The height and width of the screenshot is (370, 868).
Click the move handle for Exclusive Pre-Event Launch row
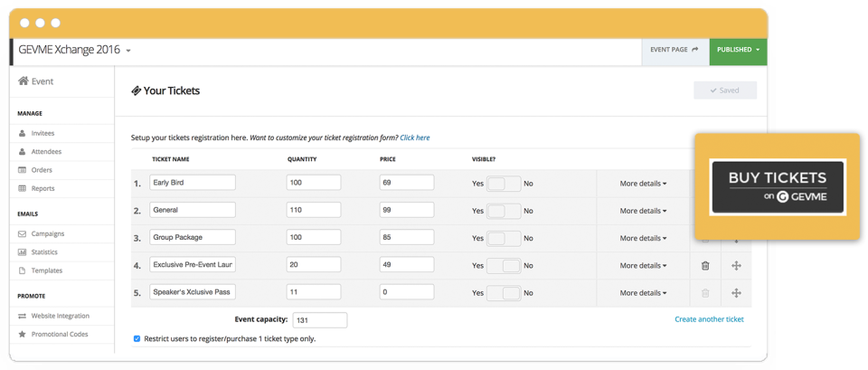736,266
